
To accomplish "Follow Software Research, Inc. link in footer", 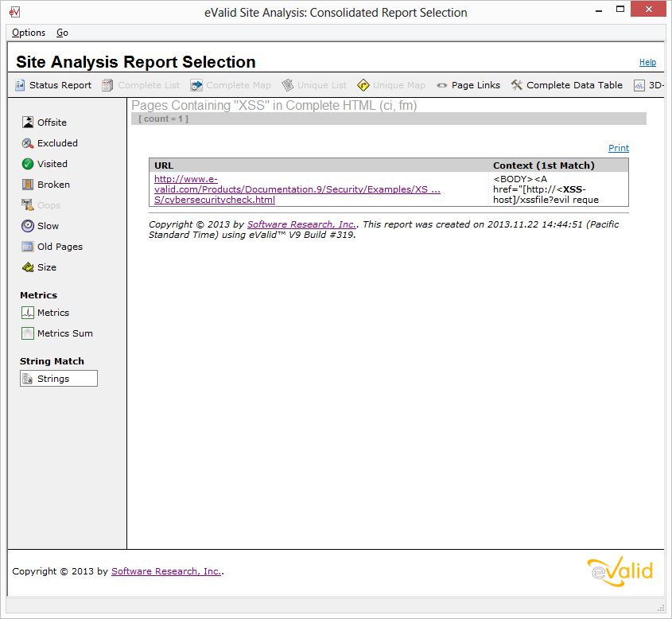I will pyautogui.click(x=167, y=571).
